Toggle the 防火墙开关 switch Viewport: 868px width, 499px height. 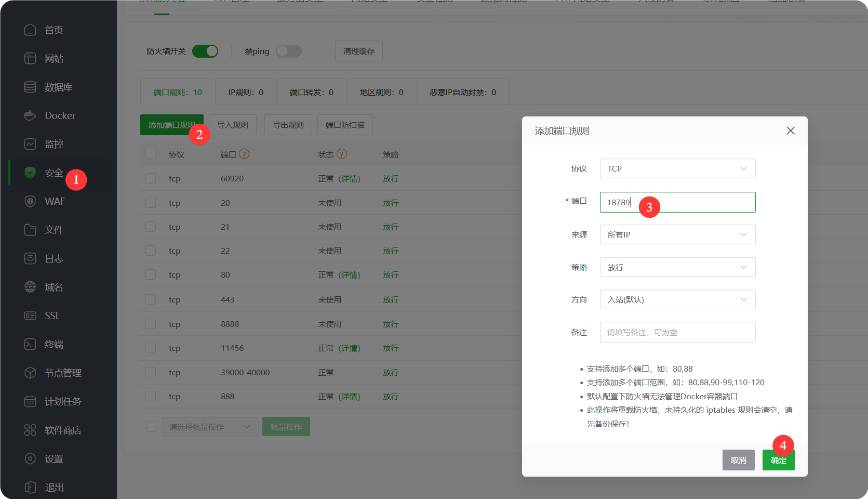click(205, 51)
